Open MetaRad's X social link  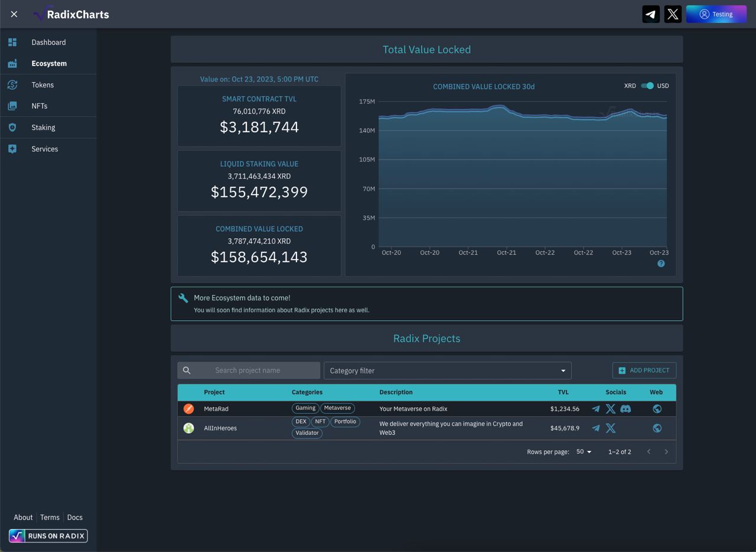[611, 408]
